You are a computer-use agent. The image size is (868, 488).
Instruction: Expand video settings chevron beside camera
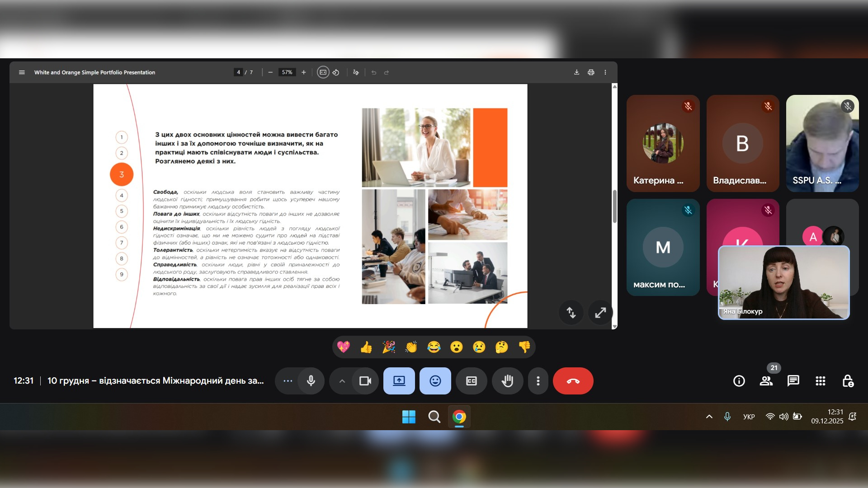pyautogui.click(x=342, y=381)
